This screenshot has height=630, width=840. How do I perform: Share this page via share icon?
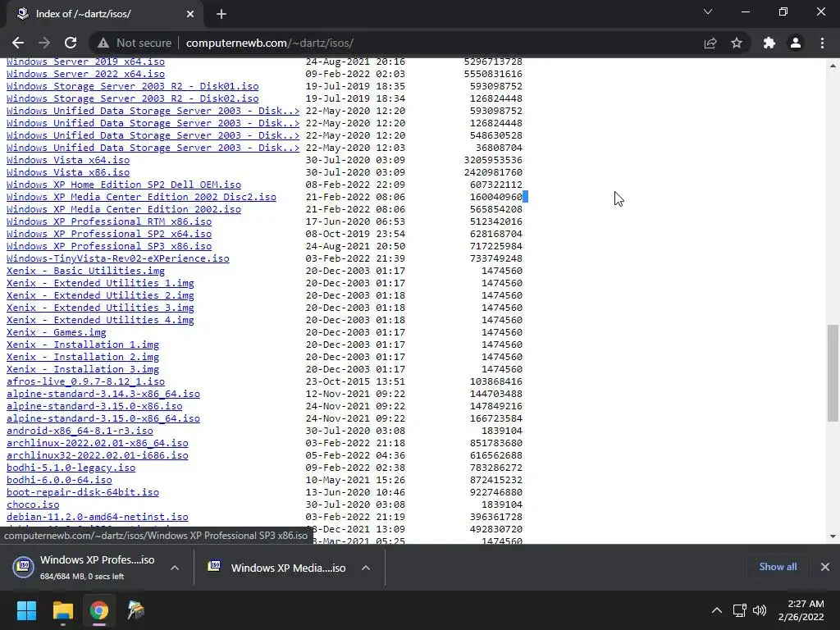point(710,43)
